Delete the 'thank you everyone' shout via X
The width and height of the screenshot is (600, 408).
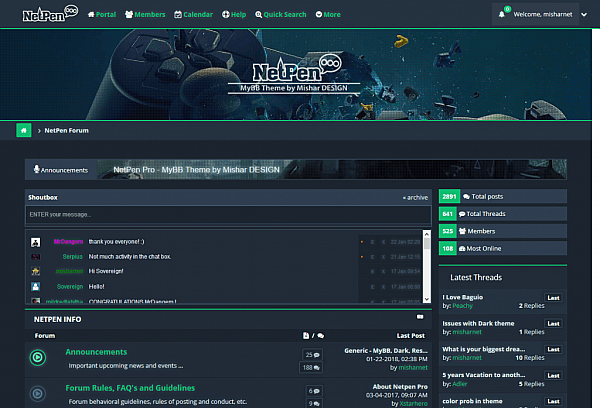(x=383, y=242)
